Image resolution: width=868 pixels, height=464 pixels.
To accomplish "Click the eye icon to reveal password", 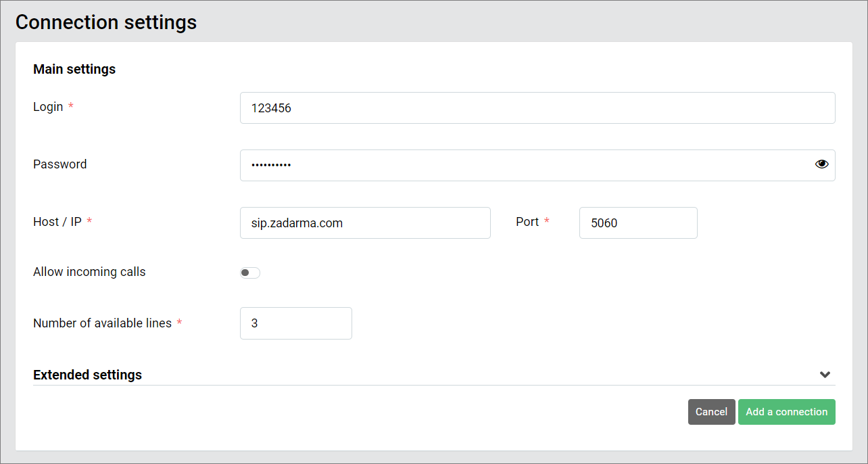I will pyautogui.click(x=821, y=164).
